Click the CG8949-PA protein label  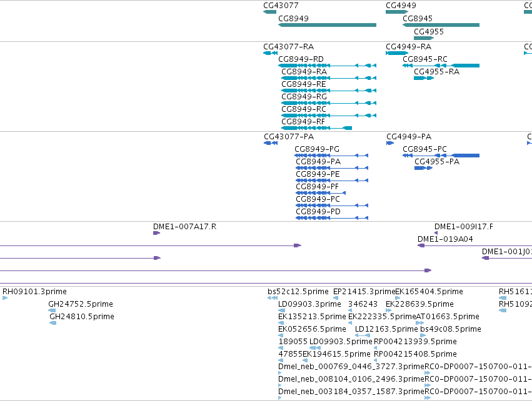pyautogui.click(x=318, y=162)
